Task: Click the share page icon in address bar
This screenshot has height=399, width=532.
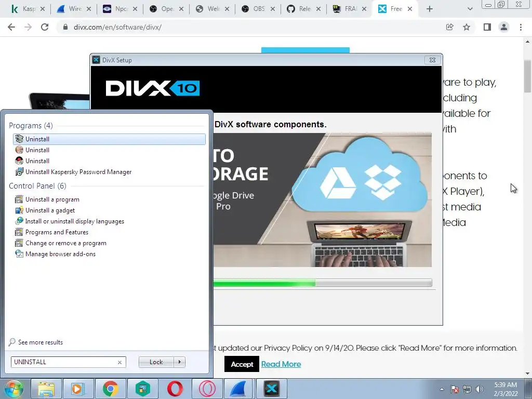Action: point(449,27)
